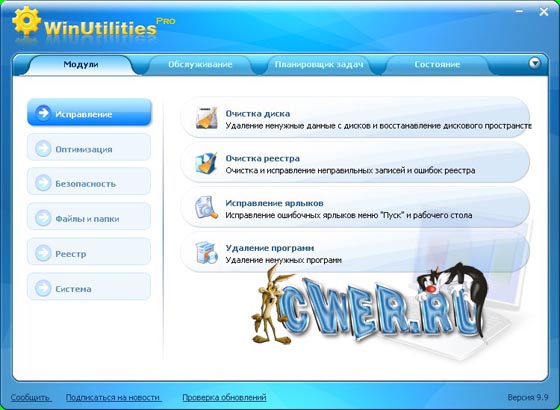This screenshot has height=410, width=560.
Task: Click the Сообщить link
Action: click(30, 398)
